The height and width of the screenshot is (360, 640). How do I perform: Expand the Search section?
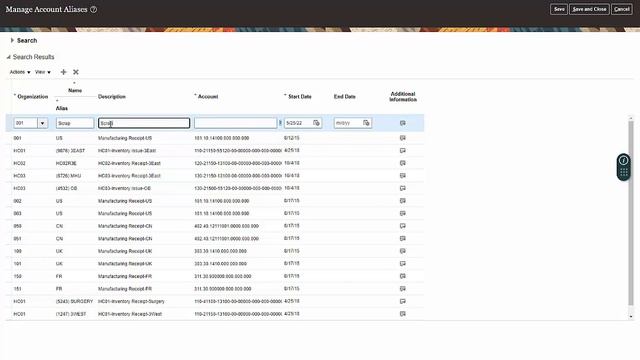(12, 40)
